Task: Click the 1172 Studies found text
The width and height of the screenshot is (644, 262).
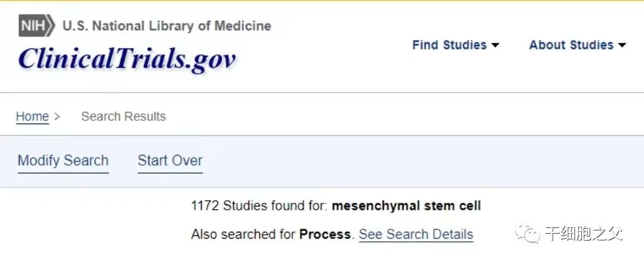Action: (x=260, y=206)
